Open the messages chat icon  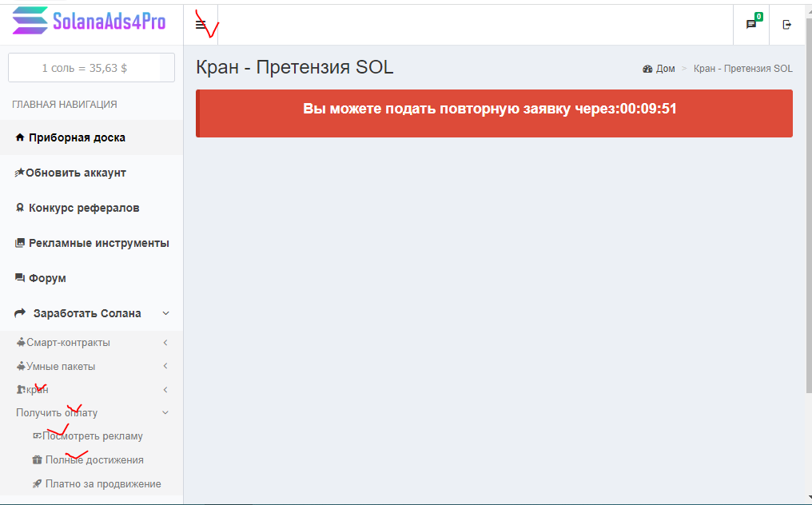click(x=750, y=24)
